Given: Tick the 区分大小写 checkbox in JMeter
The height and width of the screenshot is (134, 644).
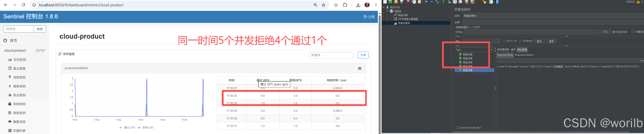Looking at the screenshot, I should tap(504, 41).
